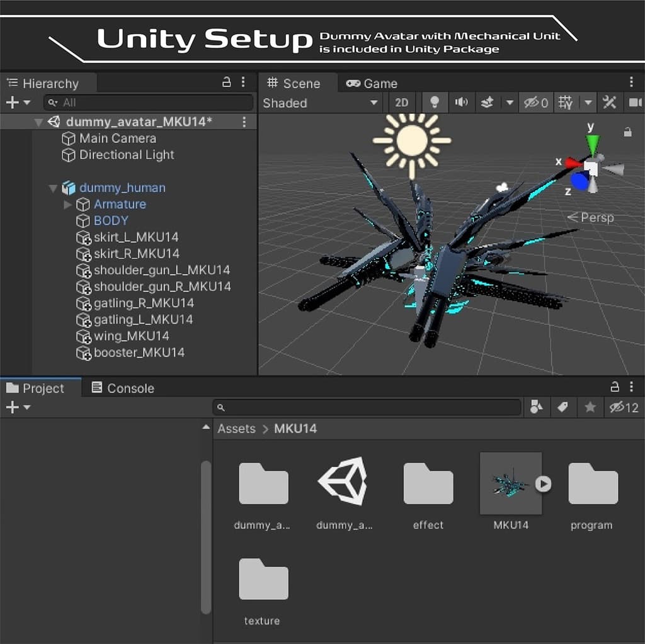Open grid settings dropdown arrow

coord(588,103)
